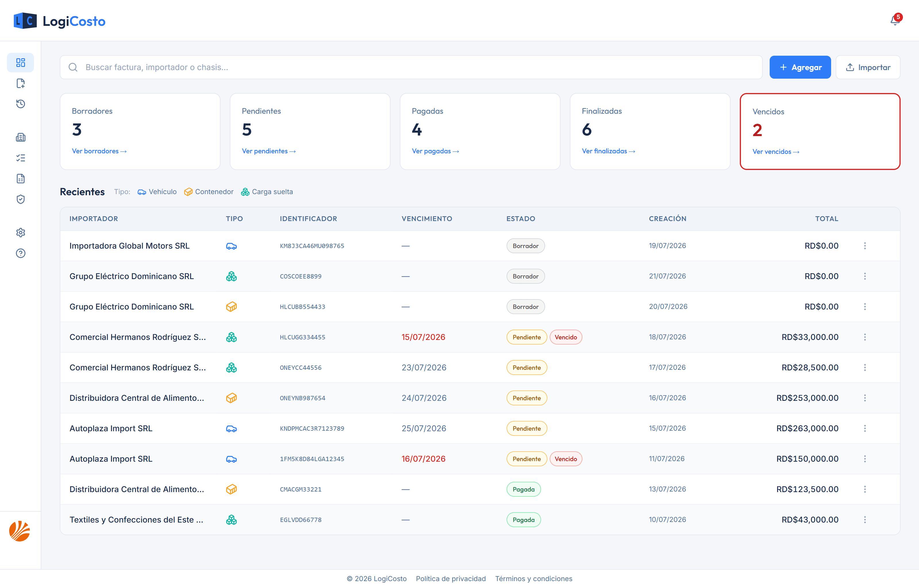Follow the Ver borradores link
Image resolution: width=919 pixels, height=588 pixels.
coord(99,151)
